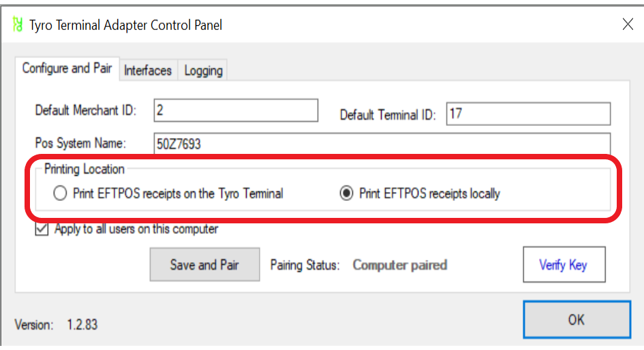This screenshot has width=644, height=350.
Task: Click the Verify Key button
Action: pos(563,265)
